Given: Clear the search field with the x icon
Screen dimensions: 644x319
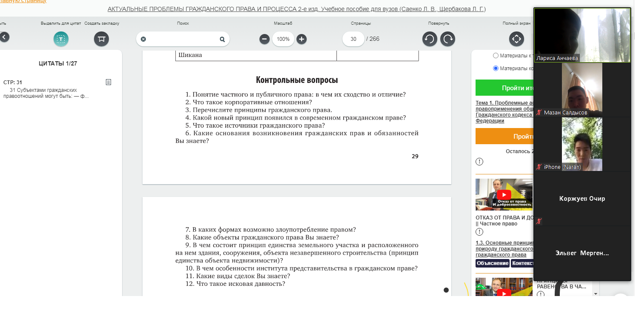Looking at the screenshot, I should coord(143,39).
